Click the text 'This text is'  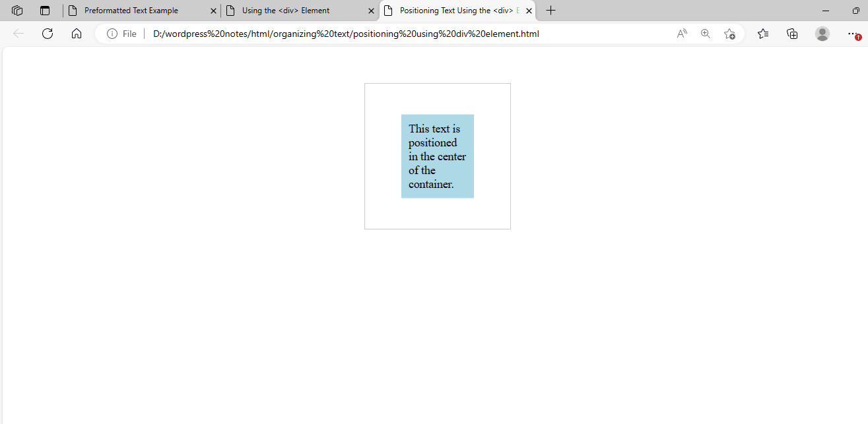pos(434,129)
